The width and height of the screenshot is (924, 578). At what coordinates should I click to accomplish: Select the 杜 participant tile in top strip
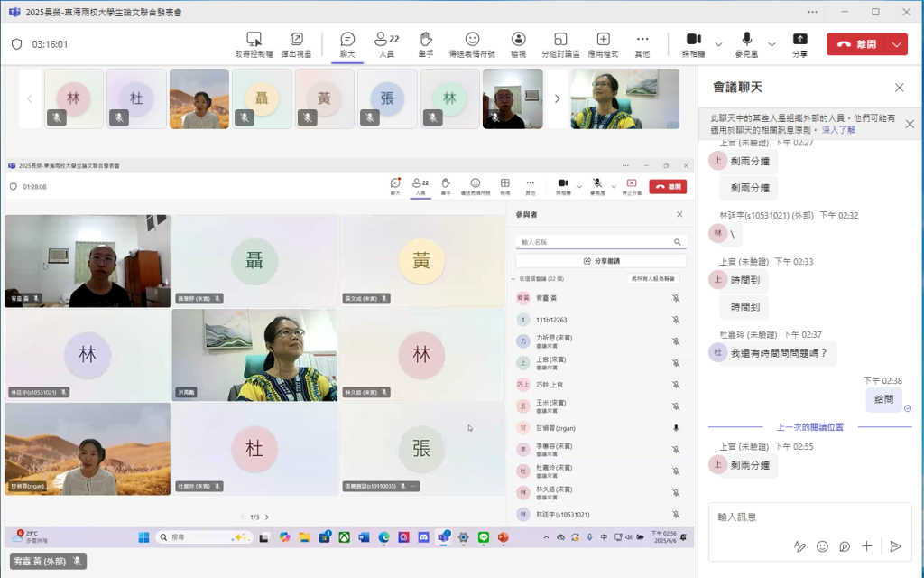136,98
